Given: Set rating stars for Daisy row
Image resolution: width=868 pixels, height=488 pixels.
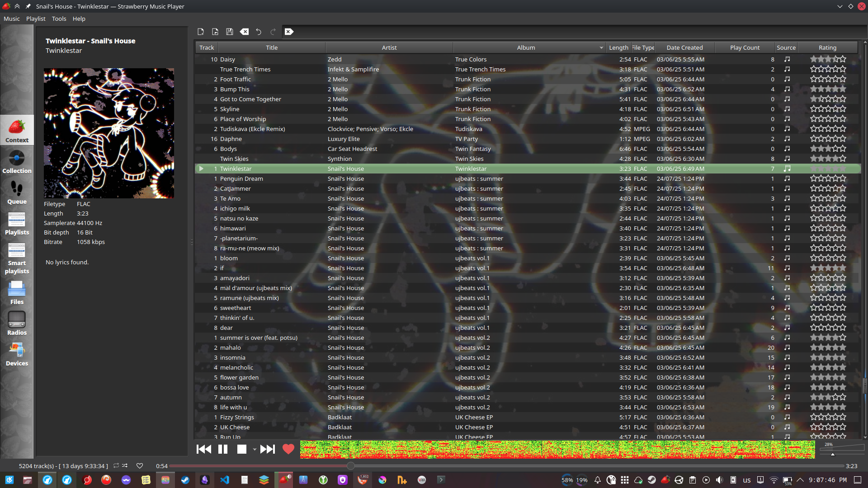Looking at the screenshot, I should (x=828, y=59).
